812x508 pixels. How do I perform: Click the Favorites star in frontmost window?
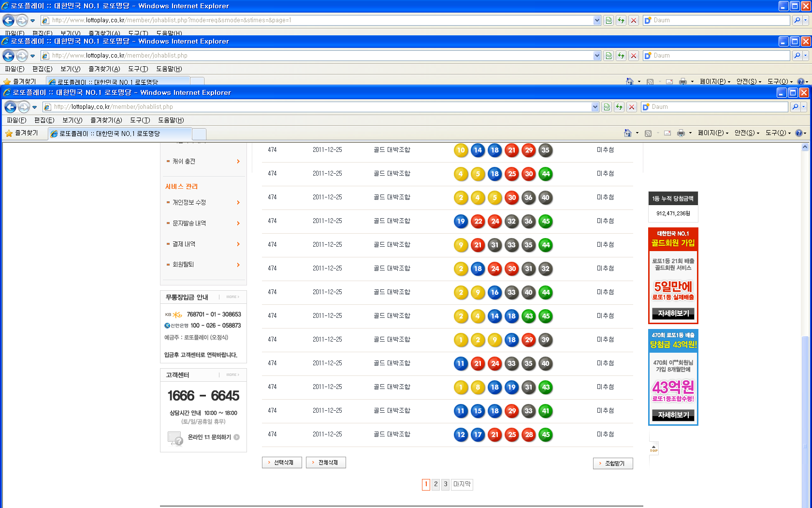[x=9, y=133]
